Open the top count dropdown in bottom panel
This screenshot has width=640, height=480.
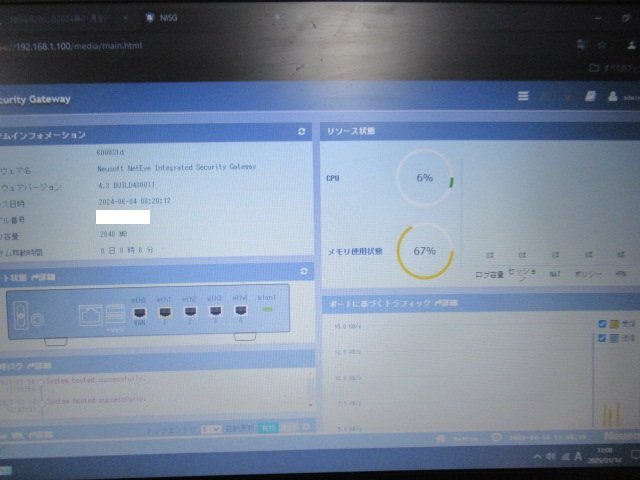click(211, 429)
